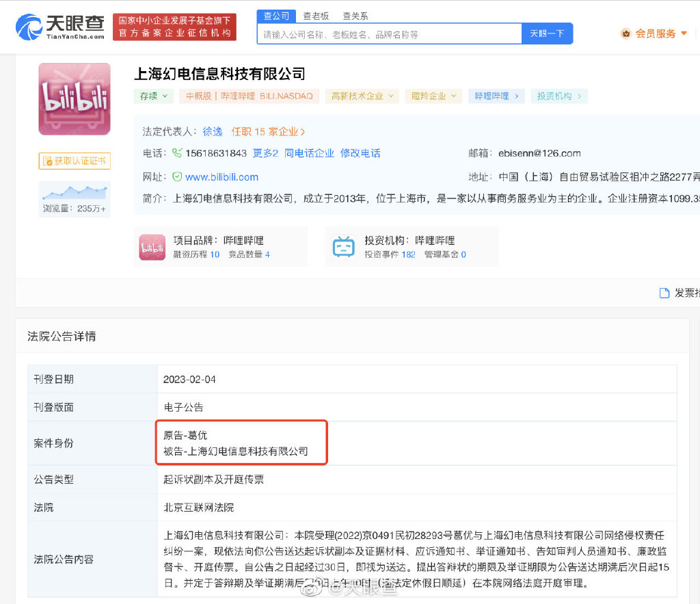Expand the 瞪羚企业 tag

[433, 96]
